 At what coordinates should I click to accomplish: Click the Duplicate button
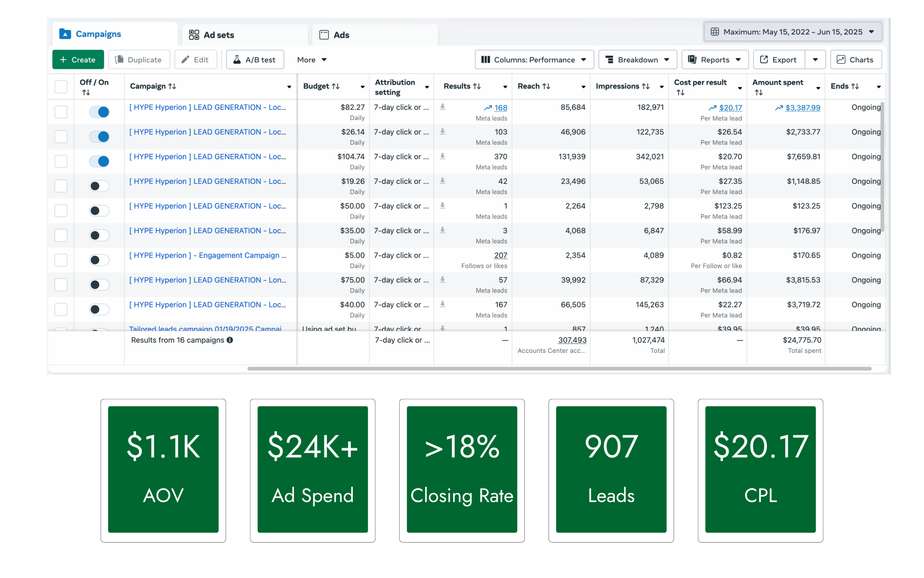(x=139, y=60)
